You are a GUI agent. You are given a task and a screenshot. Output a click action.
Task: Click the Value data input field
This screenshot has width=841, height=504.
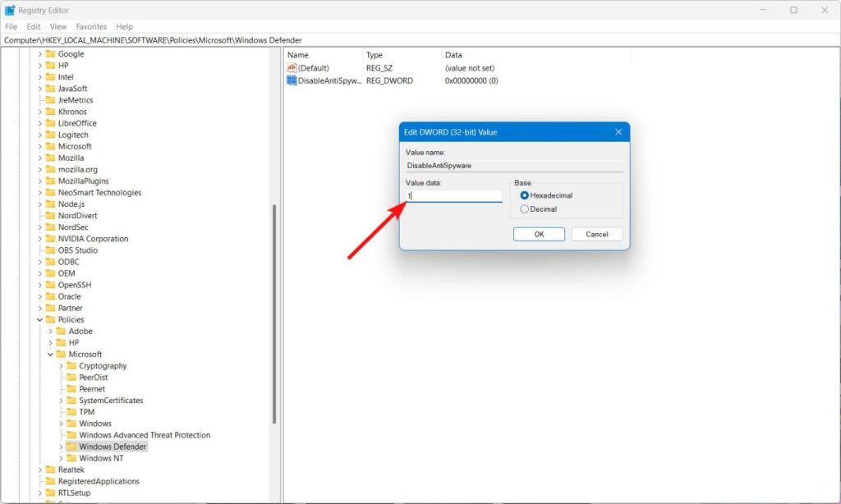(x=453, y=196)
